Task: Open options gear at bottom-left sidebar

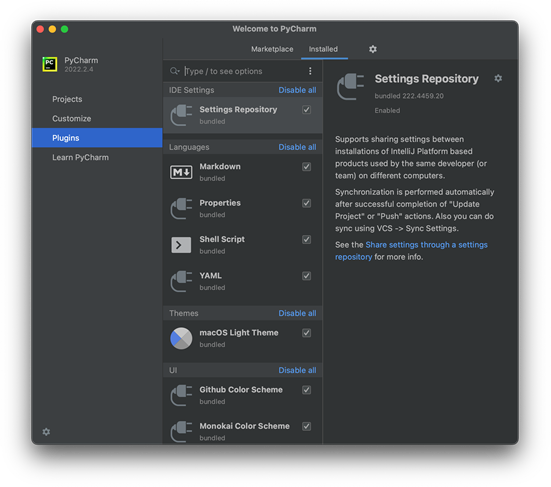Action: coord(46,432)
